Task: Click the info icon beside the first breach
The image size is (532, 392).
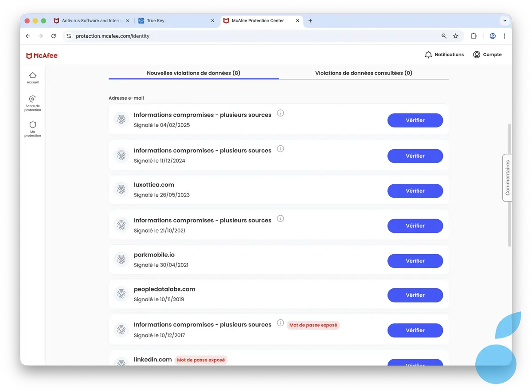Action: click(280, 113)
